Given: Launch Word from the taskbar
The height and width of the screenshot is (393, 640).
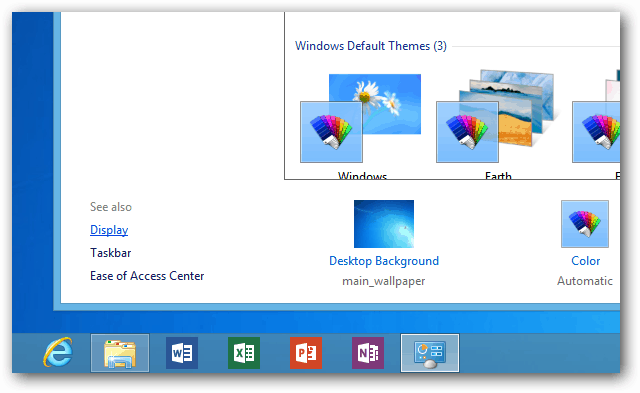Looking at the screenshot, I should click(x=182, y=353).
